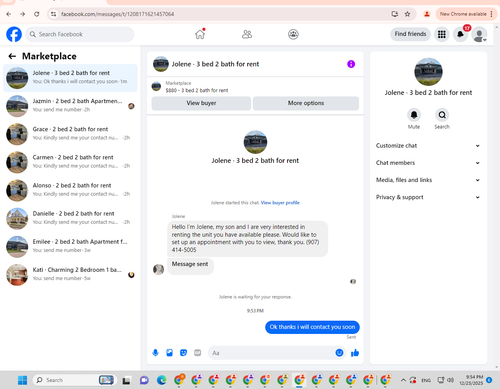The width and height of the screenshot is (500, 389).
Task: Click the View buyer button
Action: pos(201,103)
